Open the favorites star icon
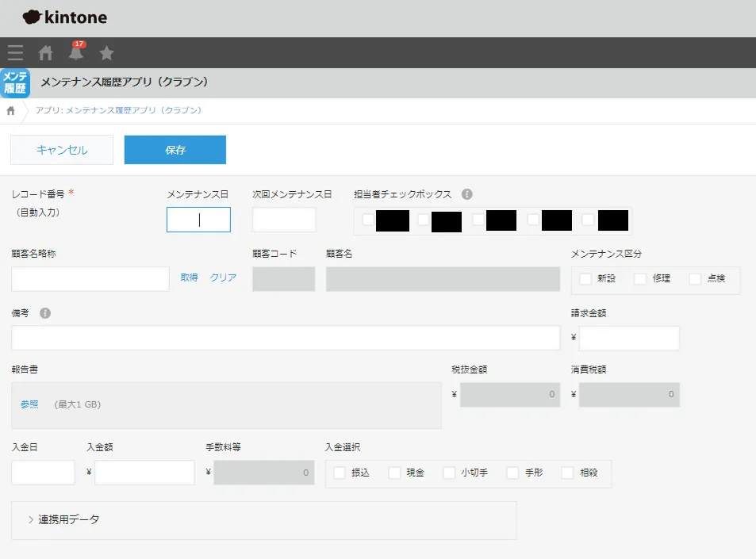This screenshot has width=756, height=559. coord(106,53)
